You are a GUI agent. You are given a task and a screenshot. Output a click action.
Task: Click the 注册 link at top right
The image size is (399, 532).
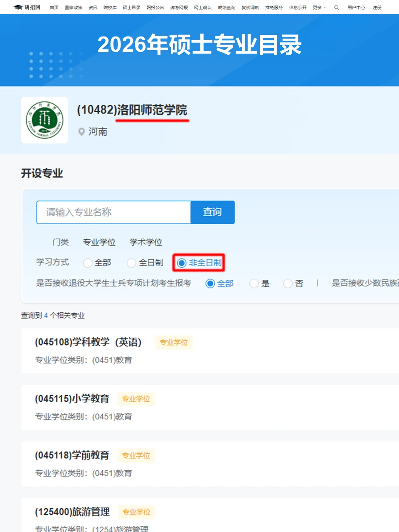coord(377,7)
